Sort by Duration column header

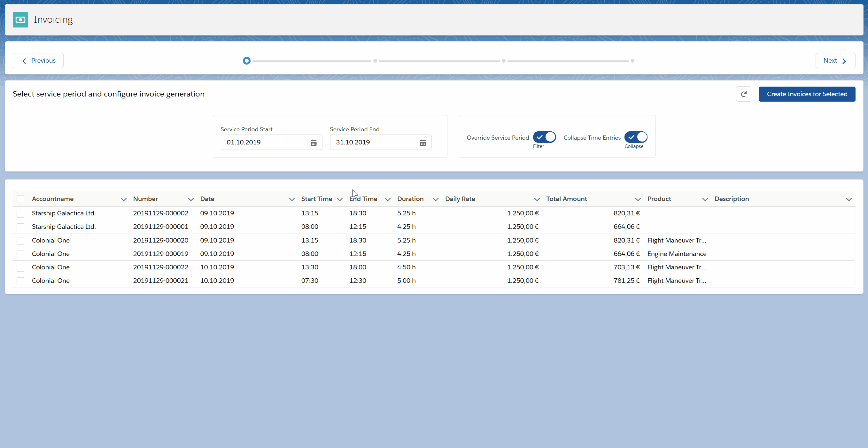pyautogui.click(x=410, y=199)
